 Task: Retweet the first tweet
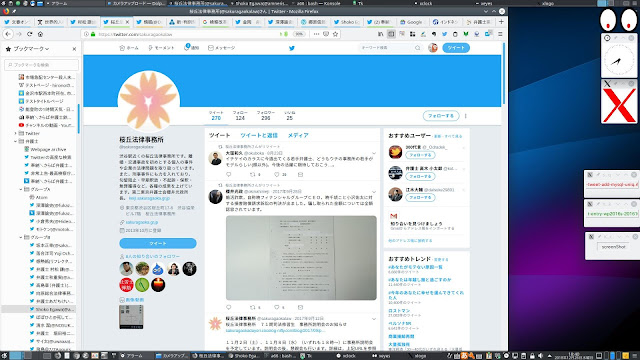pos(253,175)
